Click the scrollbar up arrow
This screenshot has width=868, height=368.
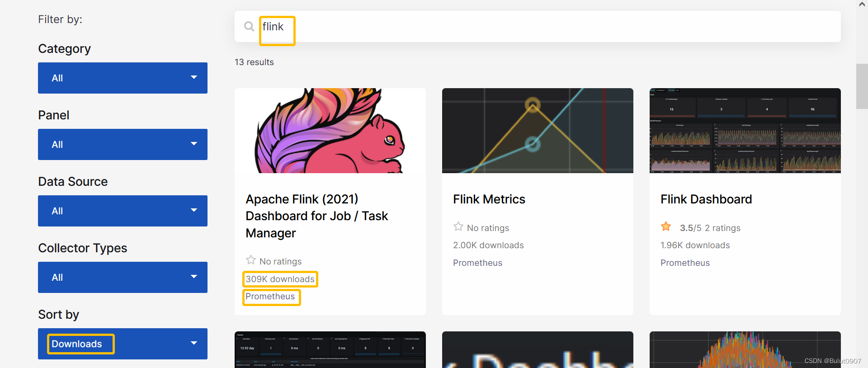tap(862, 4)
